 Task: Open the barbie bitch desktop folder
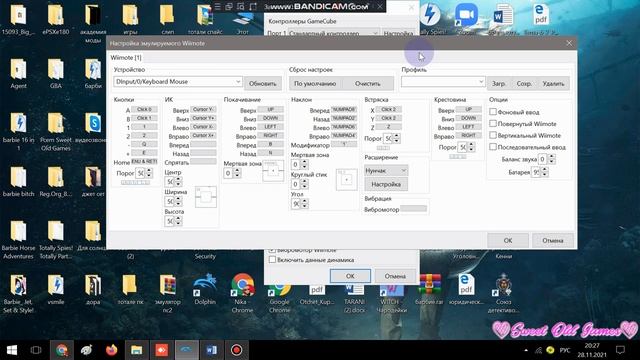(18, 181)
